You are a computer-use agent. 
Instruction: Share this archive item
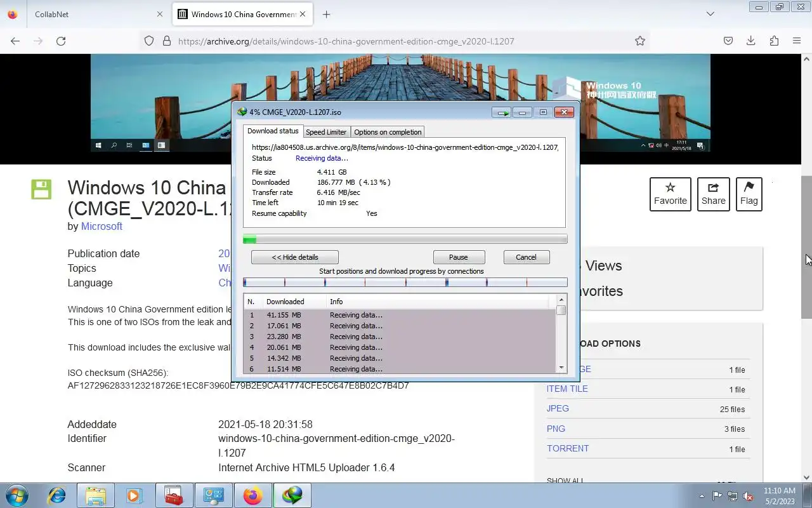pos(714,194)
